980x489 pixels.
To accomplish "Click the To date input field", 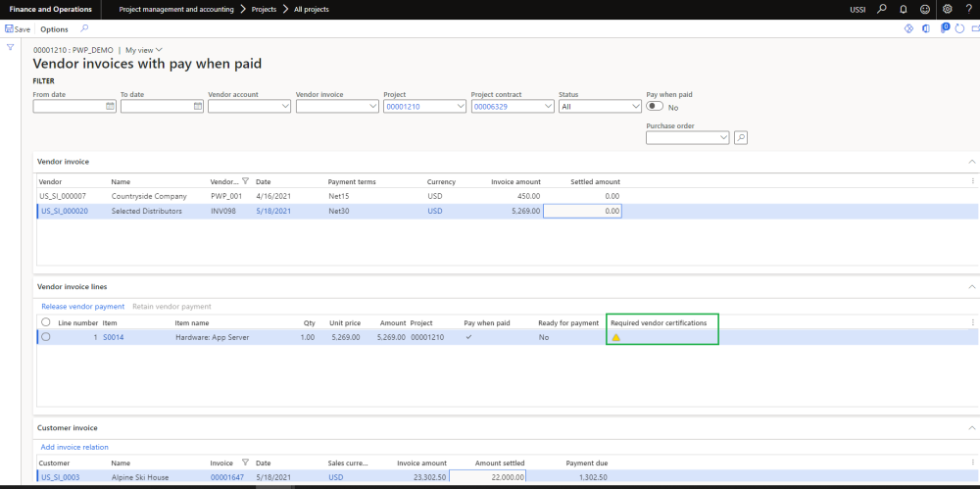I will pyautogui.click(x=156, y=106).
